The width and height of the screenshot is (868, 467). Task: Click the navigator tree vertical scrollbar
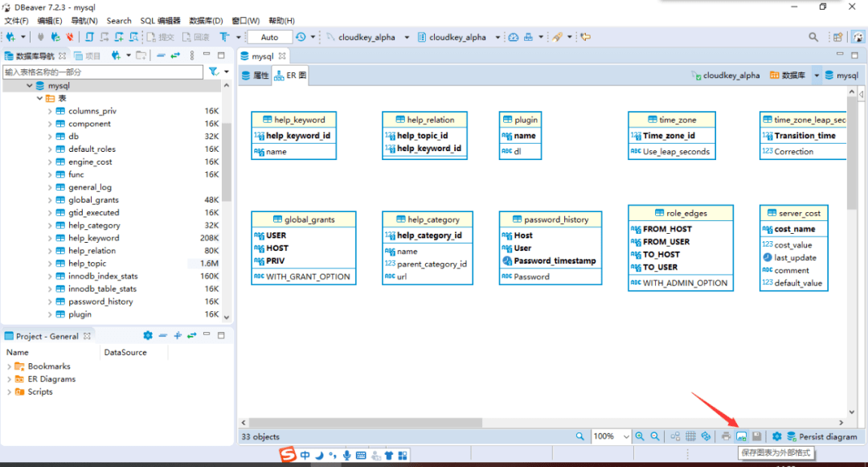[227, 162]
